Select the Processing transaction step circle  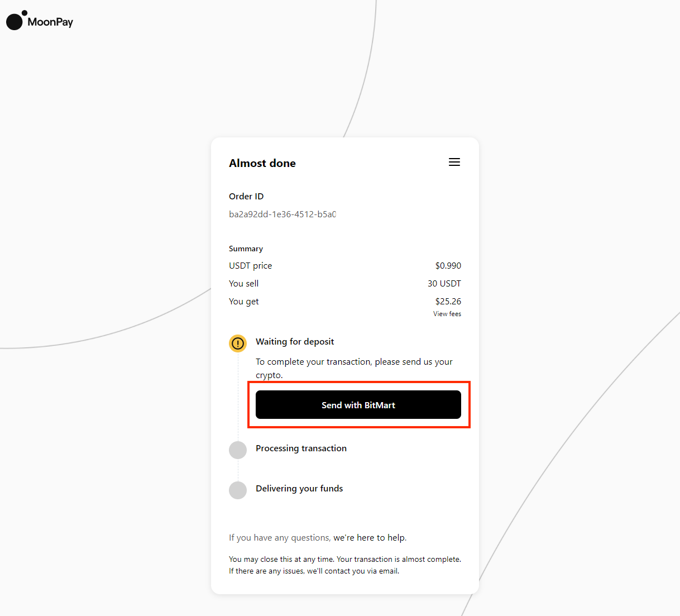(x=238, y=450)
